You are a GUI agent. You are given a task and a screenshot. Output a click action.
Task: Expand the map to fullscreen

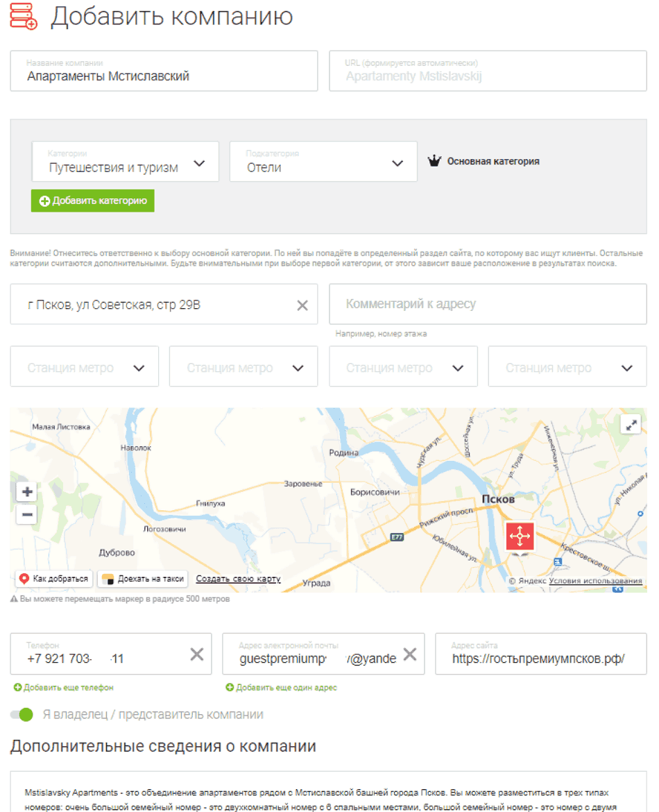(x=631, y=425)
